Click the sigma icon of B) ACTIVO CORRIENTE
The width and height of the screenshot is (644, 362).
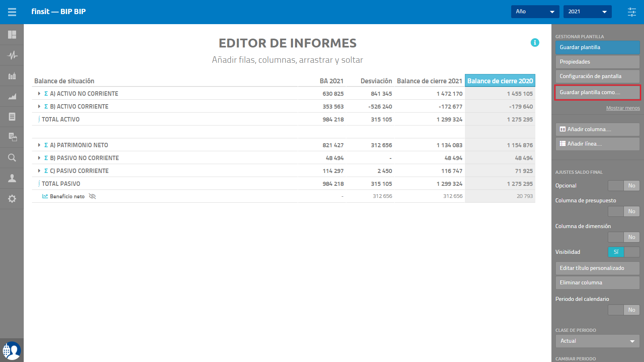click(46, 107)
